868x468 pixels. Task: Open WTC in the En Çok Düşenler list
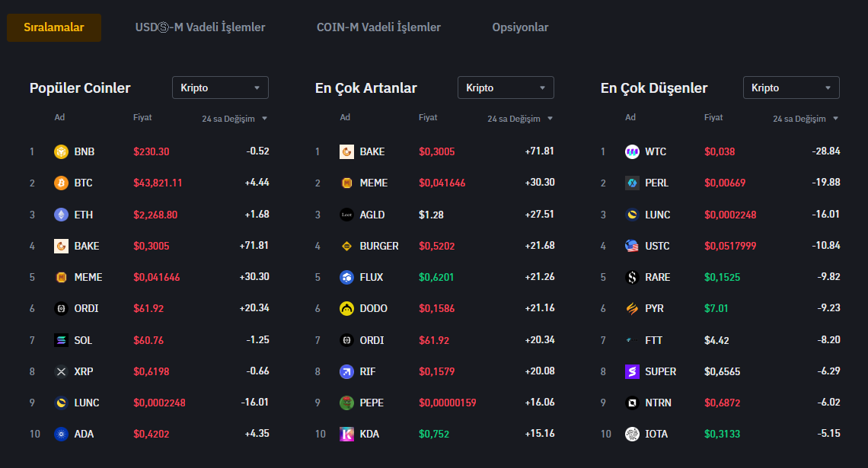[655, 151]
